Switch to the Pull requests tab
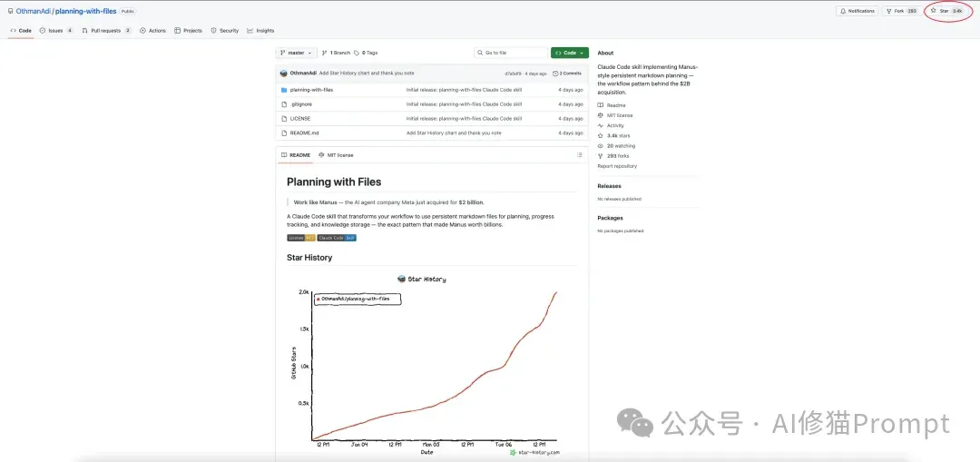The image size is (980, 462). click(x=106, y=30)
